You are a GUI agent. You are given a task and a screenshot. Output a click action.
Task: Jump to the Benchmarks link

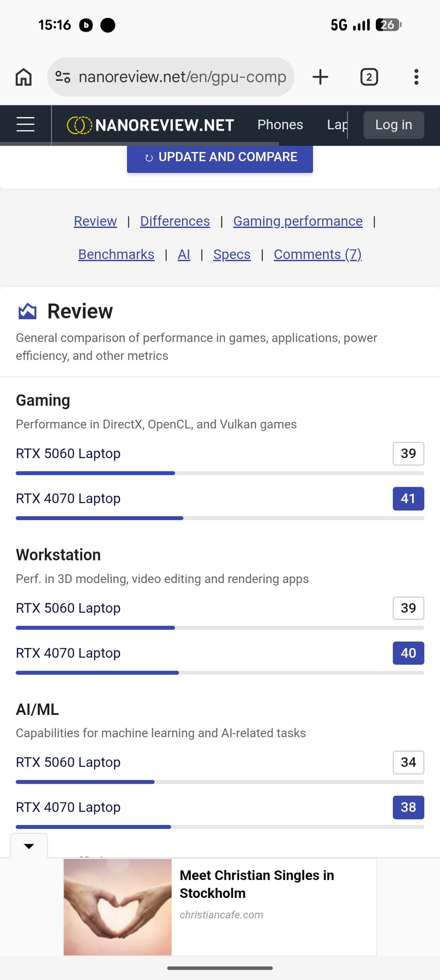tap(116, 254)
